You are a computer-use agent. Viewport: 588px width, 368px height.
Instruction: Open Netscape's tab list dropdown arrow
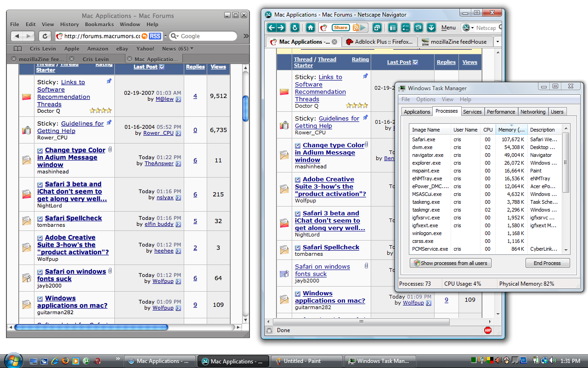click(x=497, y=42)
